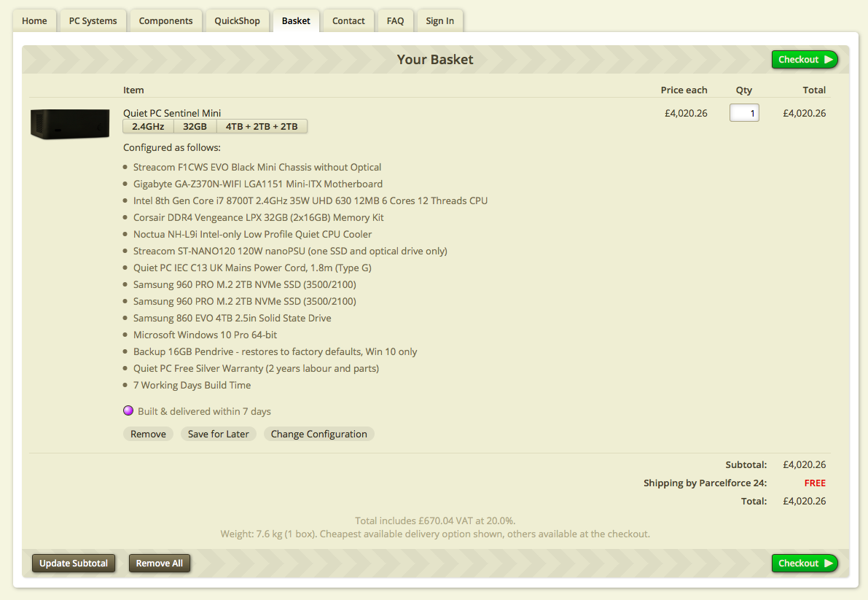Viewport: 868px width, 600px height.
Task: Click the 4TB + 2TB + 2TB tag
Action: 262,127
